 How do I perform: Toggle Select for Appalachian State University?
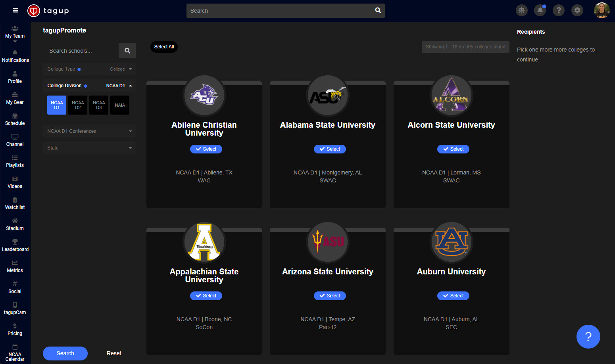point(206,296)
